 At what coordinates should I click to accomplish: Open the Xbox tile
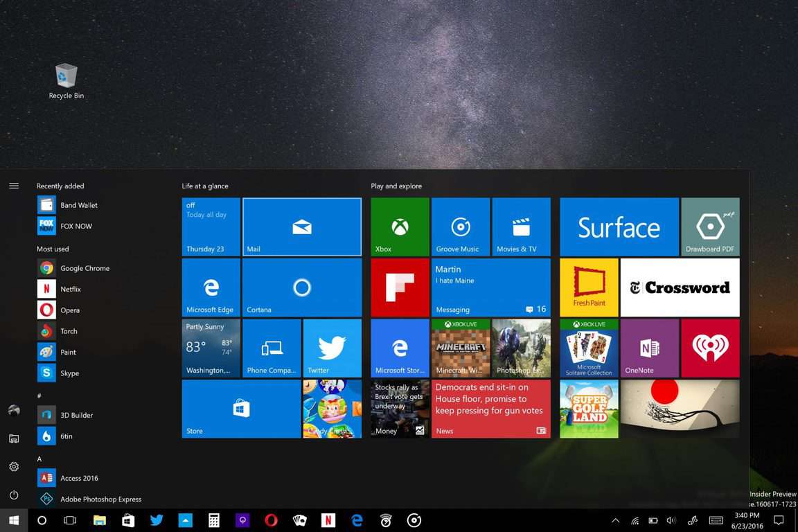click(400, 227)
